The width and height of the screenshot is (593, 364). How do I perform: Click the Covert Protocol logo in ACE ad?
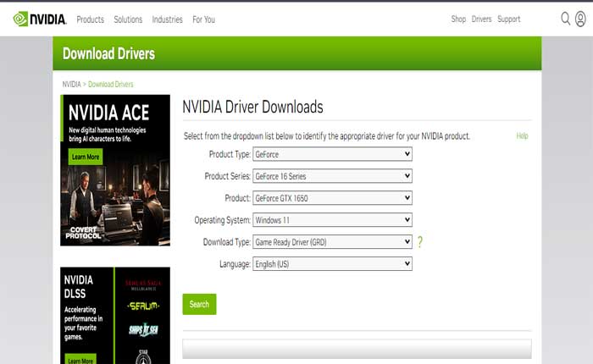pos(83,232)
